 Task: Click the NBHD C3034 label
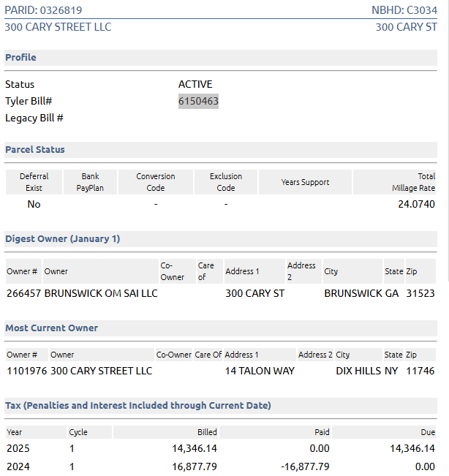pyautogui.click(x=404, y=10)
